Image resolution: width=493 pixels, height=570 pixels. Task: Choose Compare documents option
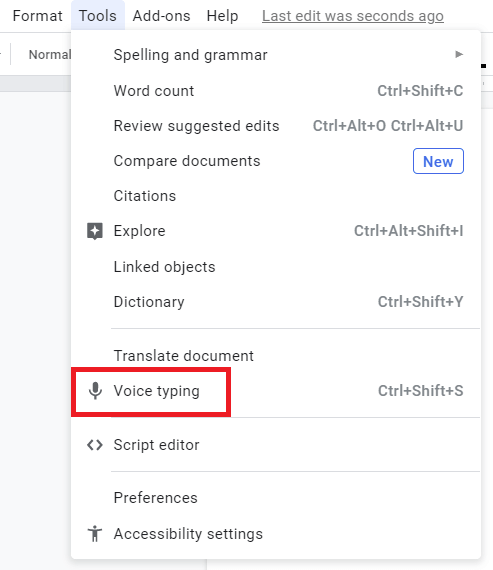pos(276,161)
